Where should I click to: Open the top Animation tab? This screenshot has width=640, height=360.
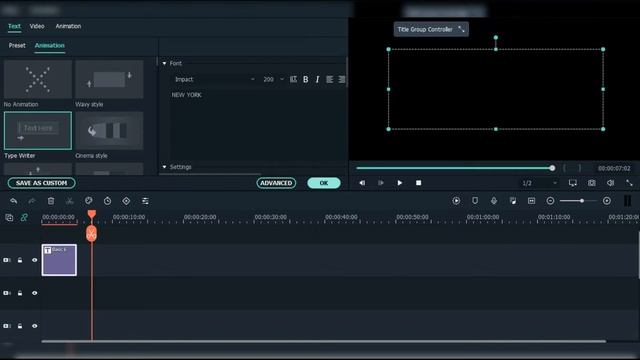pos(68,26)
